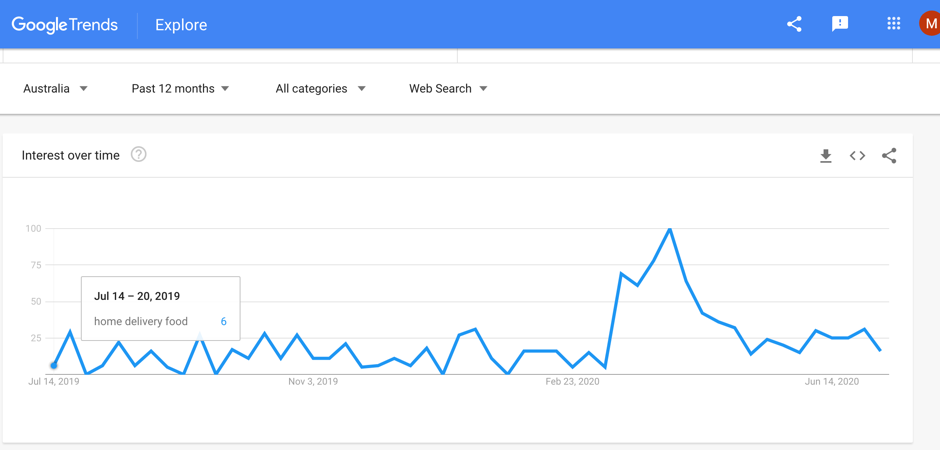
Task: Click the Interest over time heading
Action: tap(71, 155)
